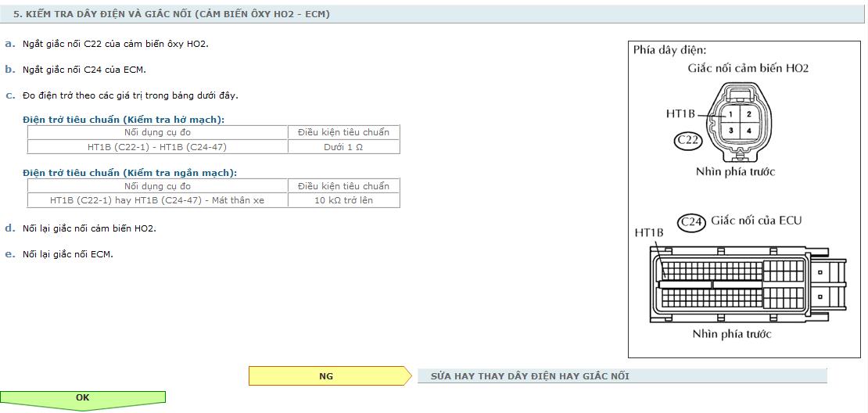Click pin 2 in the C22 connector
This screenshot has width=868, height=413.
tap(748, 115)
